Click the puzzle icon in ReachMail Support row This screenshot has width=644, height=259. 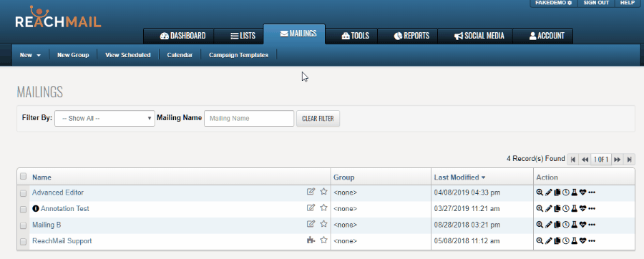[311, 240]
